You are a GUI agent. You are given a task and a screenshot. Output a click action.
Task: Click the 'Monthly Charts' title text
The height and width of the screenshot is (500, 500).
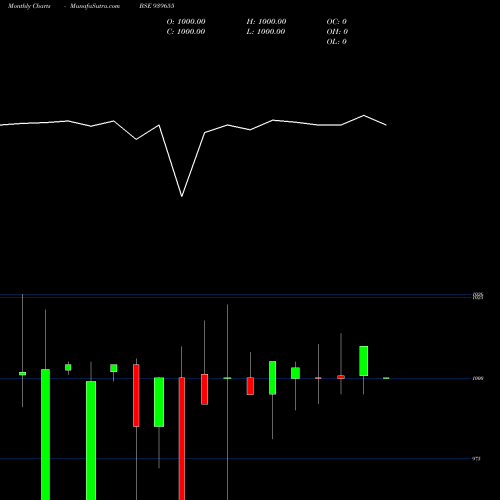click(29, 6)
